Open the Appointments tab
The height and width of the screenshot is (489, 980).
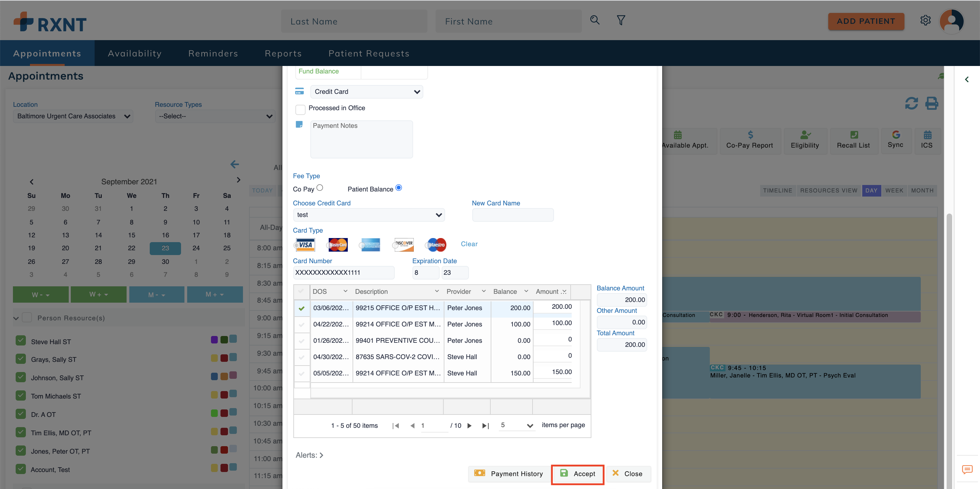click(x=47, y=53)
